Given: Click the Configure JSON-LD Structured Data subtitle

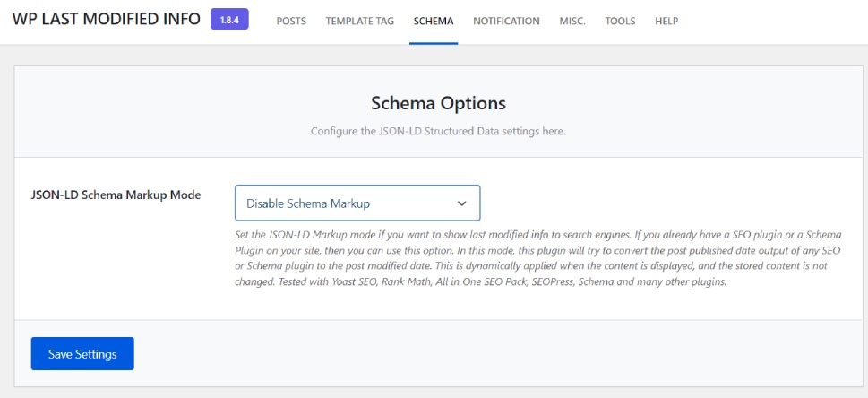Looking at the screenshot, I should point(438,131).
